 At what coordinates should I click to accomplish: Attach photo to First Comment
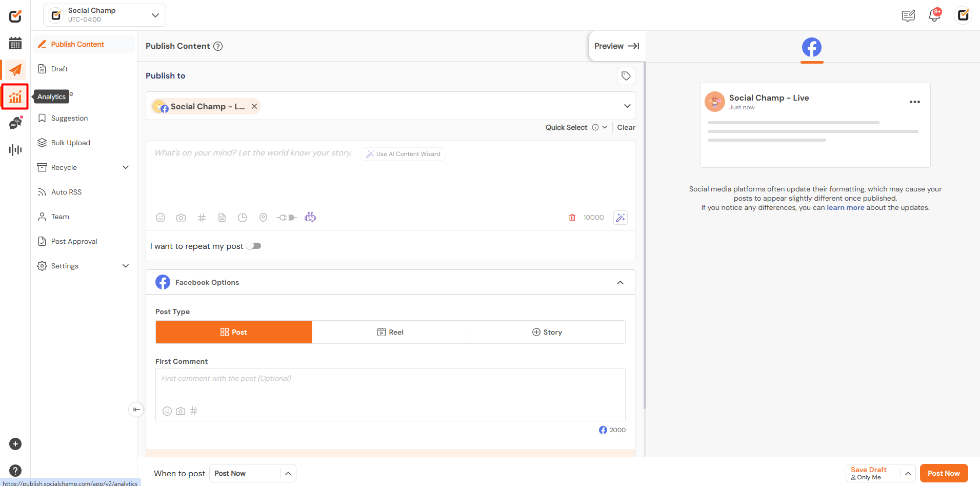click(181, 411)
